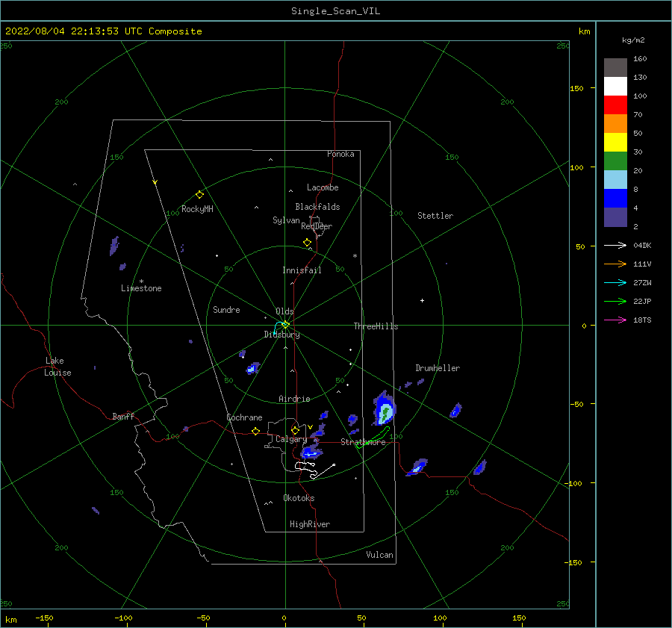This screenshot has height=628, width=672.
Task: Click the gray 160 color swatch
Action: click(x=615, y=68)
